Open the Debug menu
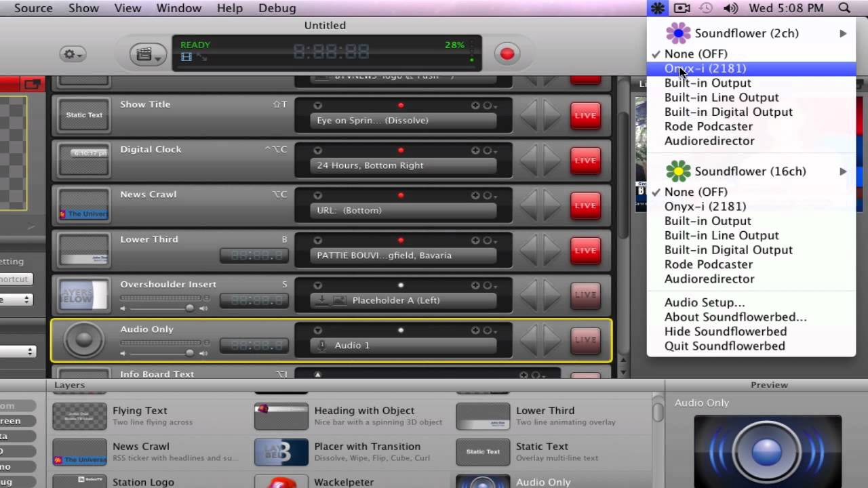Image resolution: width=868 pixels, height=488 pixels. pos(277,8)
